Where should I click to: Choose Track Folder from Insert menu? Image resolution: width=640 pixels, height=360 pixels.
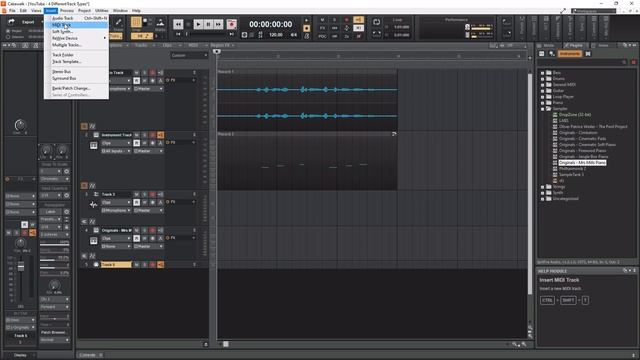click(76, 55)
